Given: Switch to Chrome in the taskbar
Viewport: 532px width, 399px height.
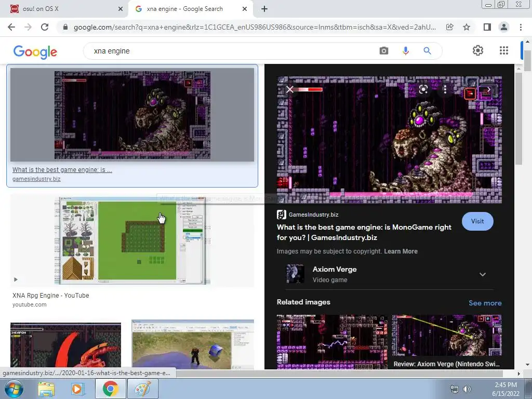Looking at the screenshot, I should point(111,389).
